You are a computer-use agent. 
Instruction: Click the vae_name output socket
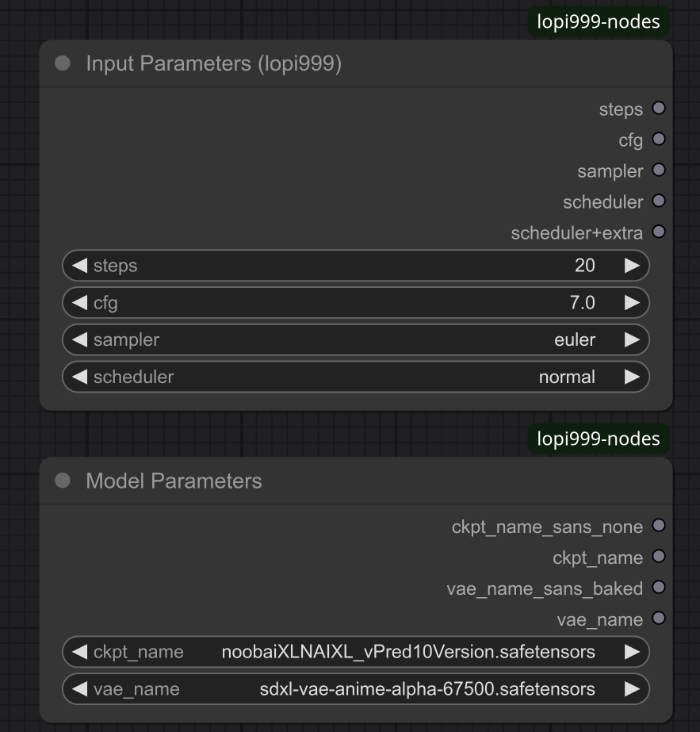(x=658, y=619)
